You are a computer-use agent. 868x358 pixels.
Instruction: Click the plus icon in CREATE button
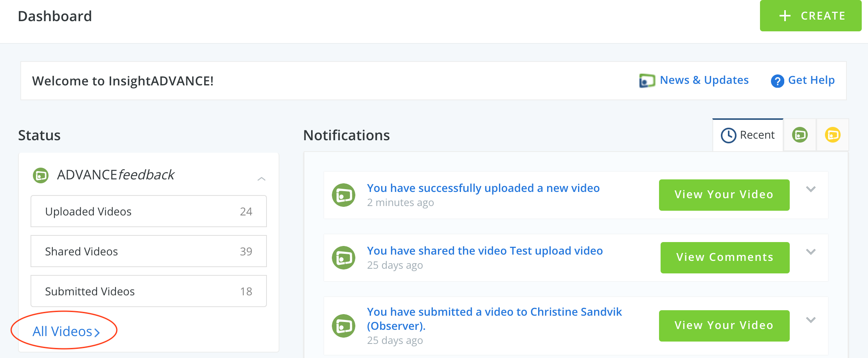pyautogui.click(x=785, y=16)
